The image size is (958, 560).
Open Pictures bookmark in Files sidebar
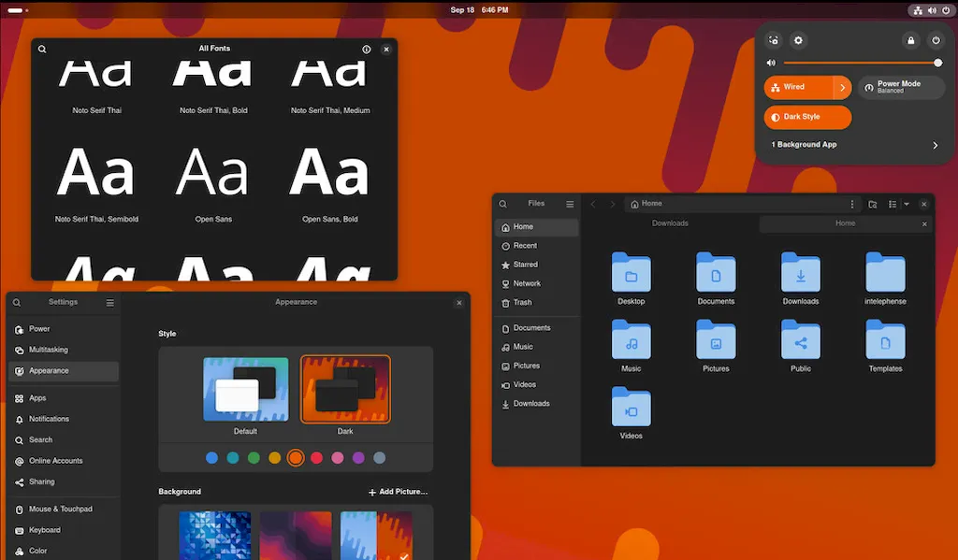tap(536, 366)
